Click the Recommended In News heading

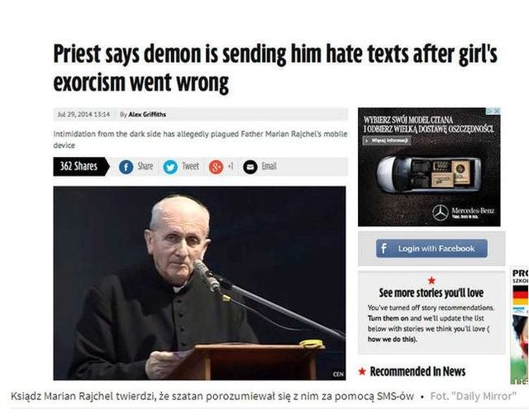(417, 371)
